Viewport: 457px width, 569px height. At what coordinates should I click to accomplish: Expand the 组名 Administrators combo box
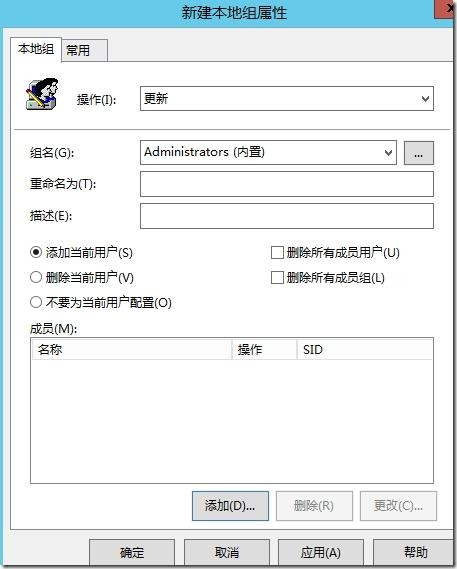click(x=268, y=152)
